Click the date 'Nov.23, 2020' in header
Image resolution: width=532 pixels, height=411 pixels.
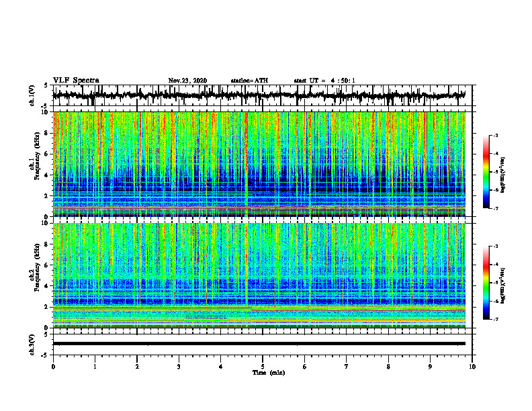[187, 81]
